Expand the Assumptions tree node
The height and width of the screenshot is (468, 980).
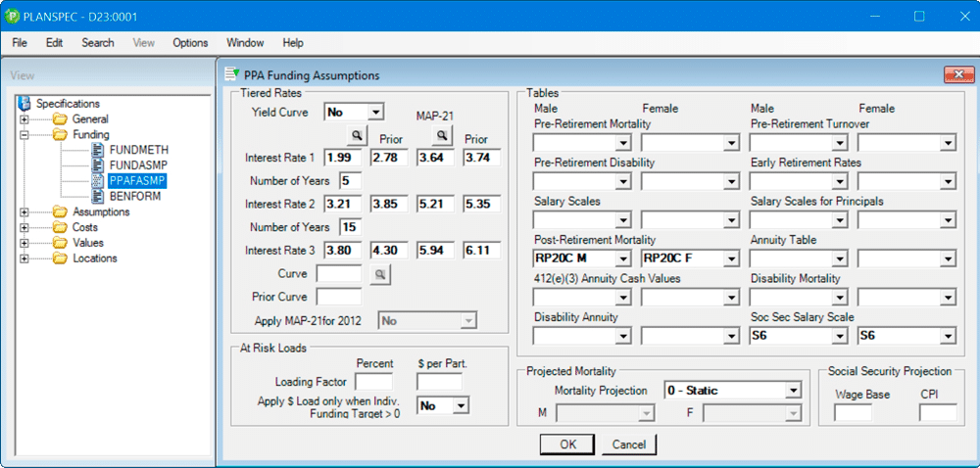[24, 212]
